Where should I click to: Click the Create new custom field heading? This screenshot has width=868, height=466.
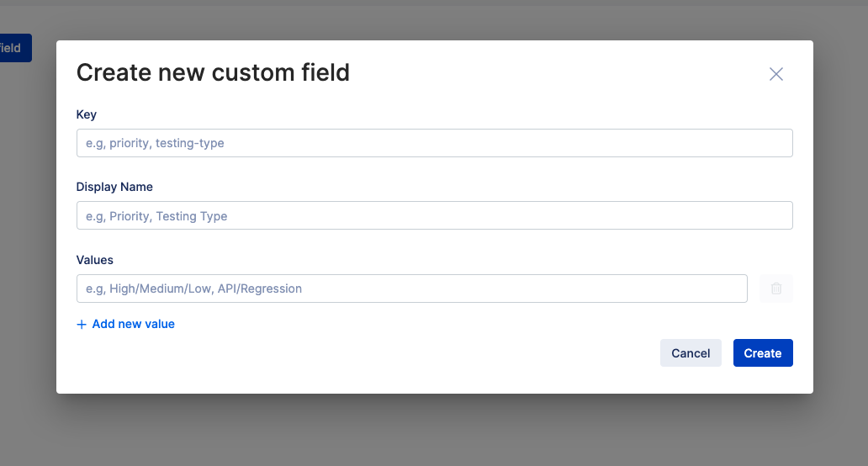(x=213, y=73)
